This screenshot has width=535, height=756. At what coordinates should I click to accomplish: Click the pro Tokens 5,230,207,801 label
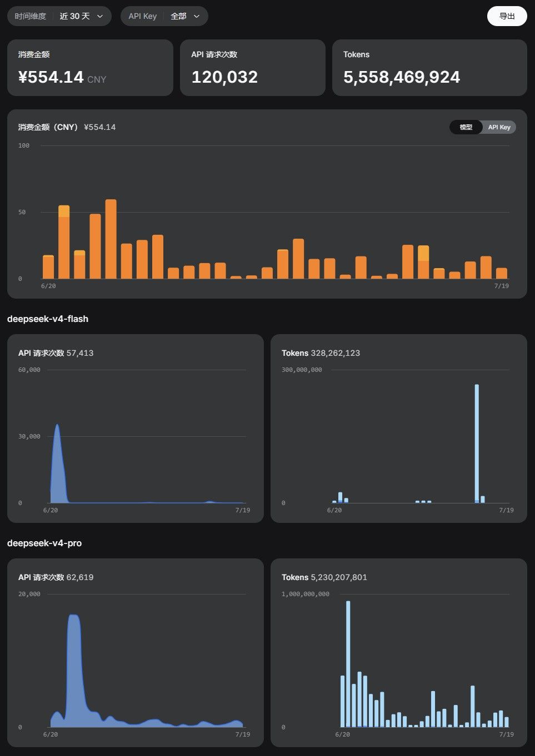(324, 577)
